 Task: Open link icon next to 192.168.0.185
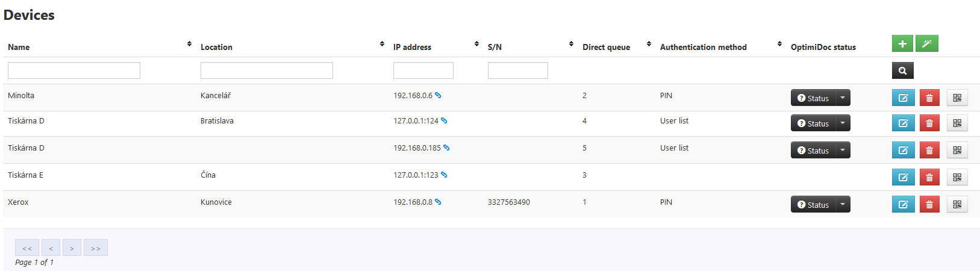[446, 148]
